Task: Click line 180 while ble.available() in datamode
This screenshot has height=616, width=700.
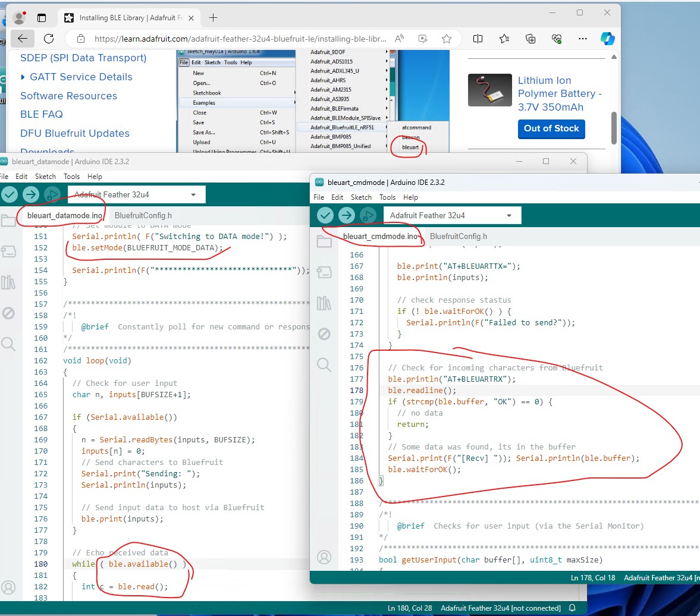Action: point(129,564)
